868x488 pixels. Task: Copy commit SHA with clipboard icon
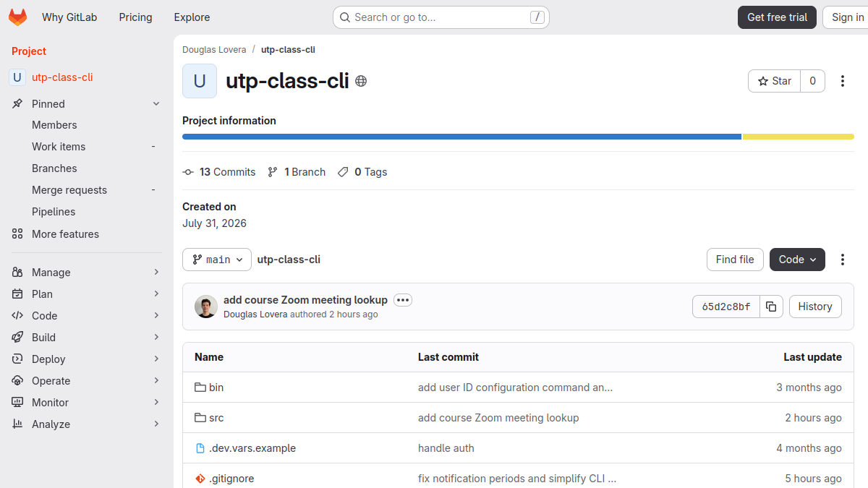[771, 307]
